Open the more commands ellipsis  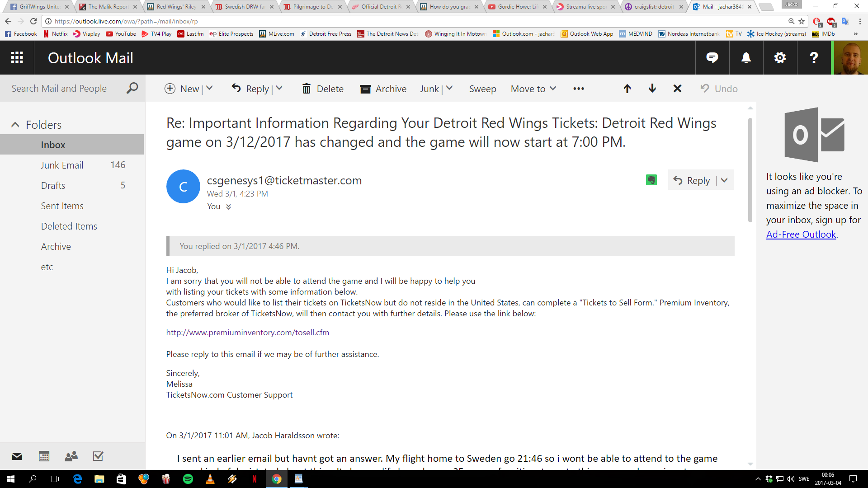pos(579,89)
